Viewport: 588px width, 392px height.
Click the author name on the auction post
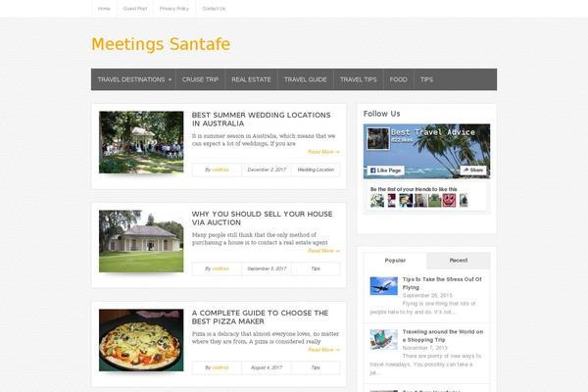(x=220, y=269)
